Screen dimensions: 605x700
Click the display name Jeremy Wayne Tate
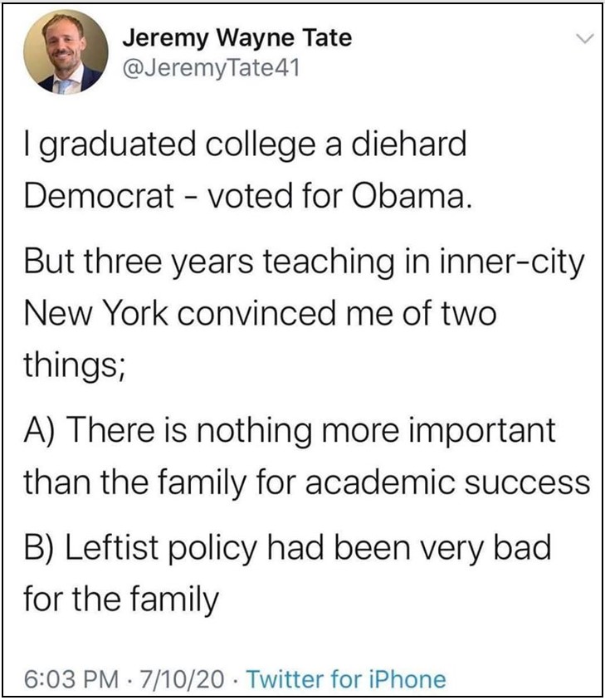coord(237,38)
